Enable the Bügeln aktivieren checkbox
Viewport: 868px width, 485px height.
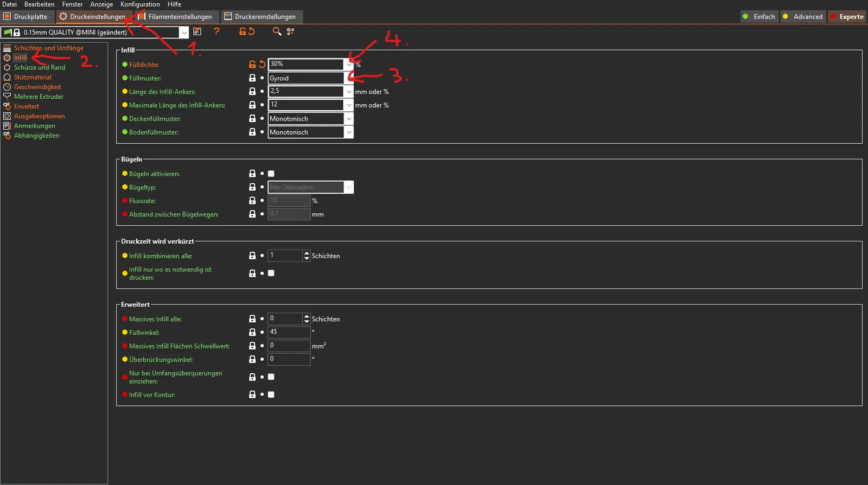tap(271, 174)
